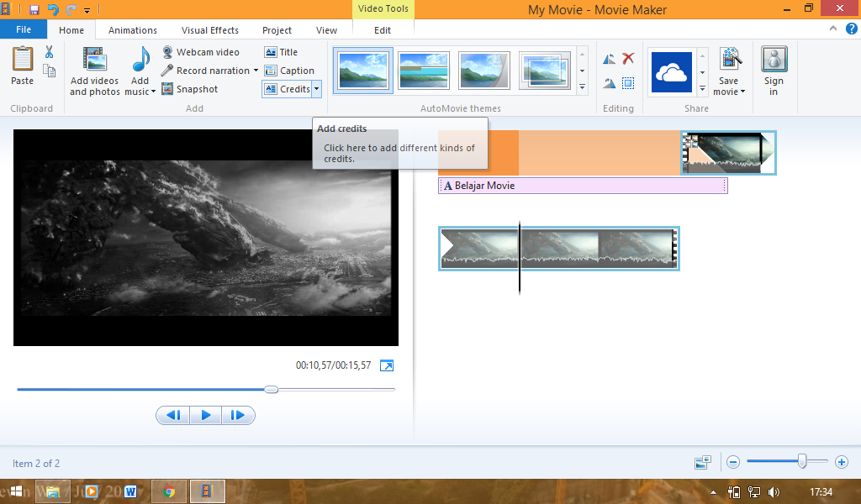The height and width of the screenshot is (504, 861).
Task: Expand the Share gallery options
Action: (x=702, y=88)
